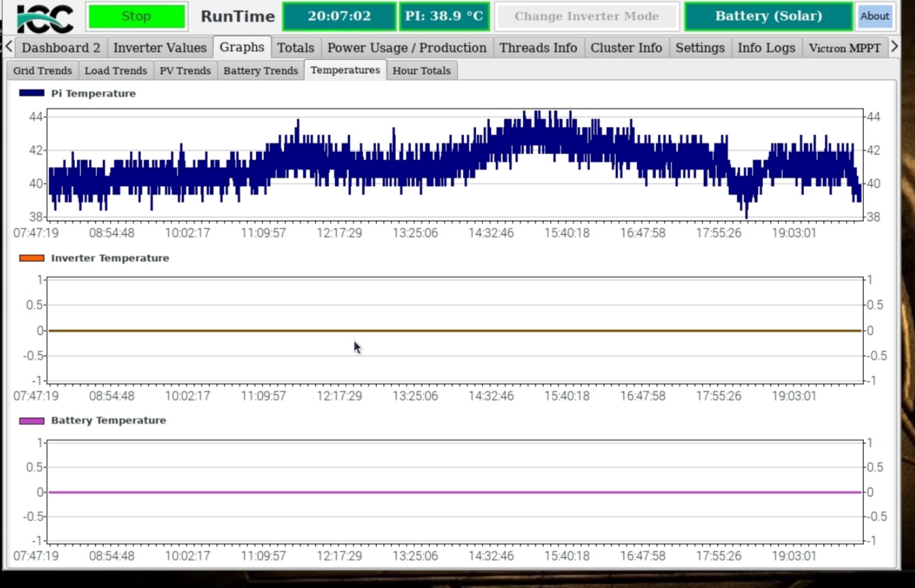This screenshot has height=588, width=915.
Task: Switch to Battery Trends sub-tab
Action: pyautogui.click(x=261, y=70)
